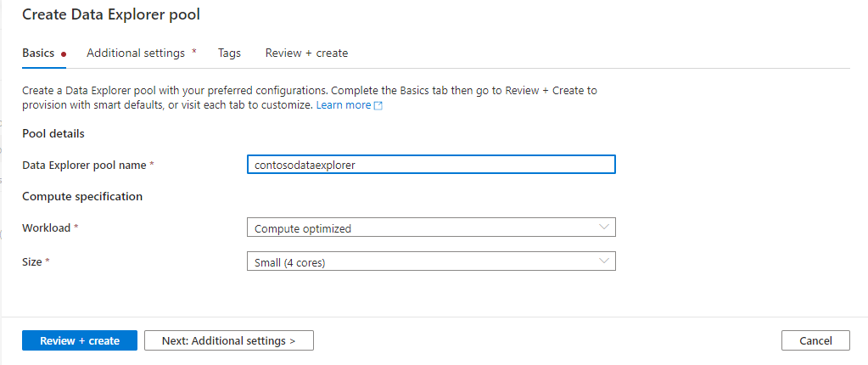
Task: Click the Next: Additional settings button
Action: click(x=228, y=340)
